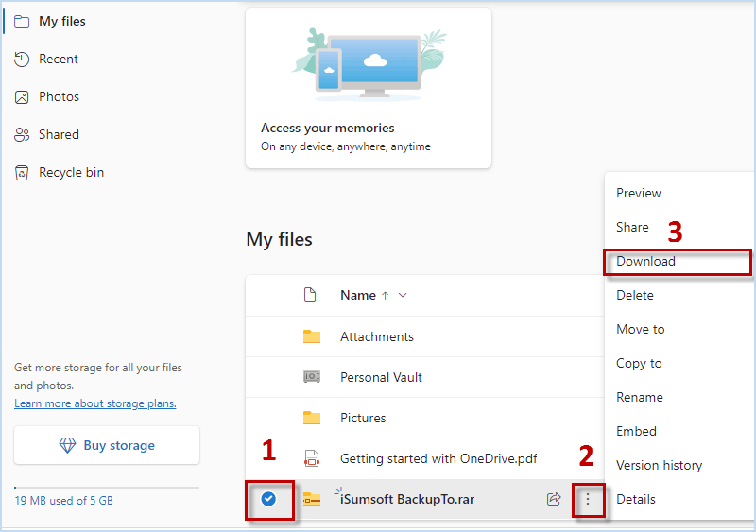Click the My files folder icon
The width and height of the screenshot is (756, 532).
(x=22, y=22)
